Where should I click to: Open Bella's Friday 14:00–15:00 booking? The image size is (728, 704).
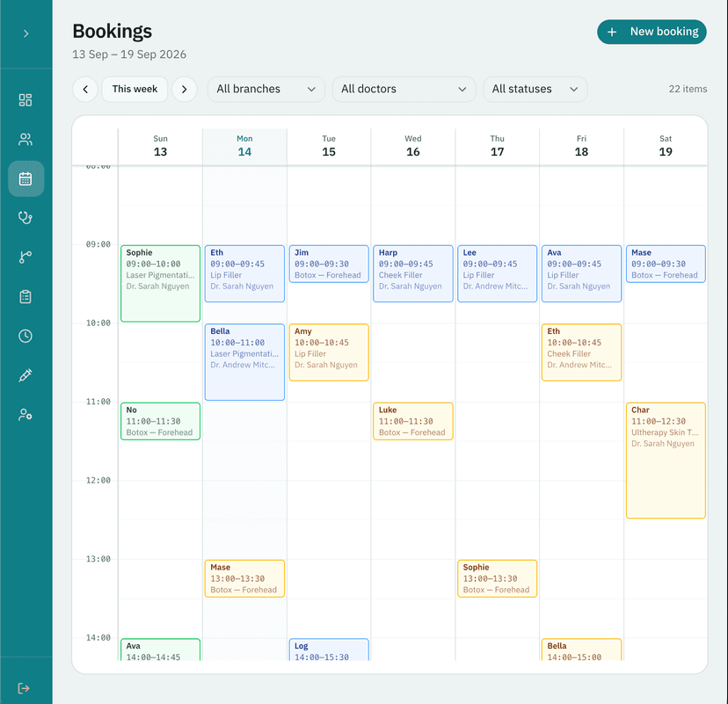[x=581, y=650]
